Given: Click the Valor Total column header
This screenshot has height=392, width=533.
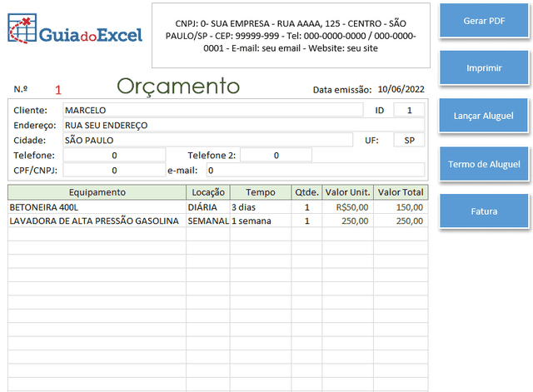Looking at the screenshot, I should tap(401, 192).
